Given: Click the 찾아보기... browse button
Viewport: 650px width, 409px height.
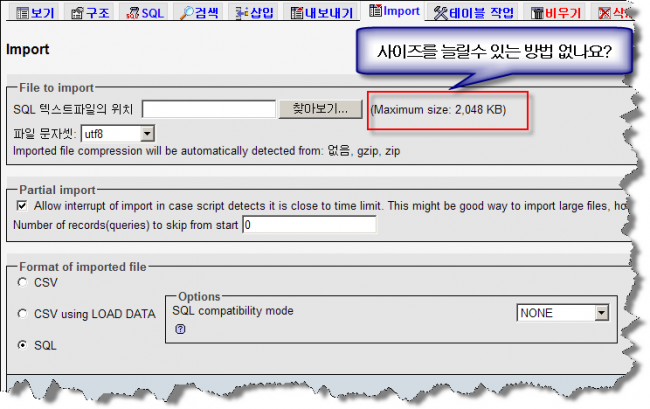Looking at the screenshot, I should click(320, 109).
